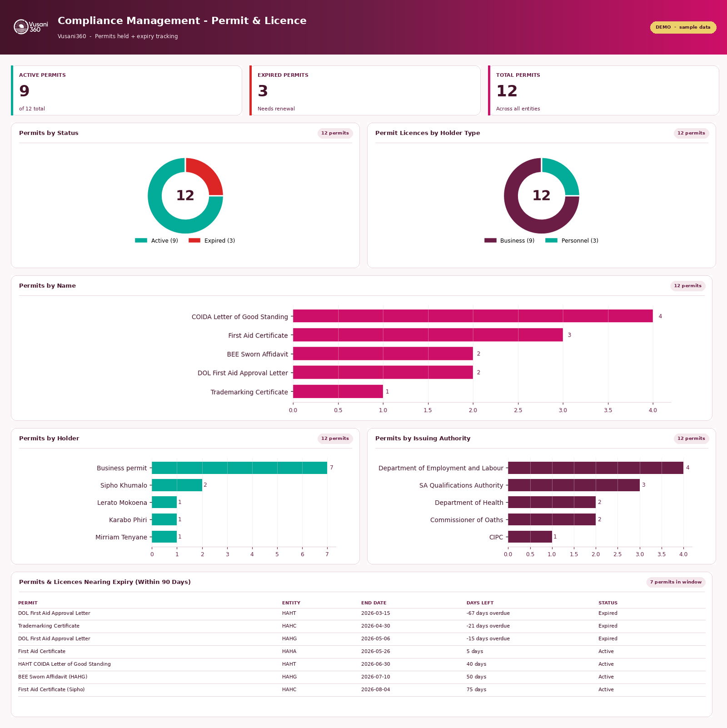Click the Permits by Issuing Authority heading
The image size is (727, 728).
pos(423,439)
